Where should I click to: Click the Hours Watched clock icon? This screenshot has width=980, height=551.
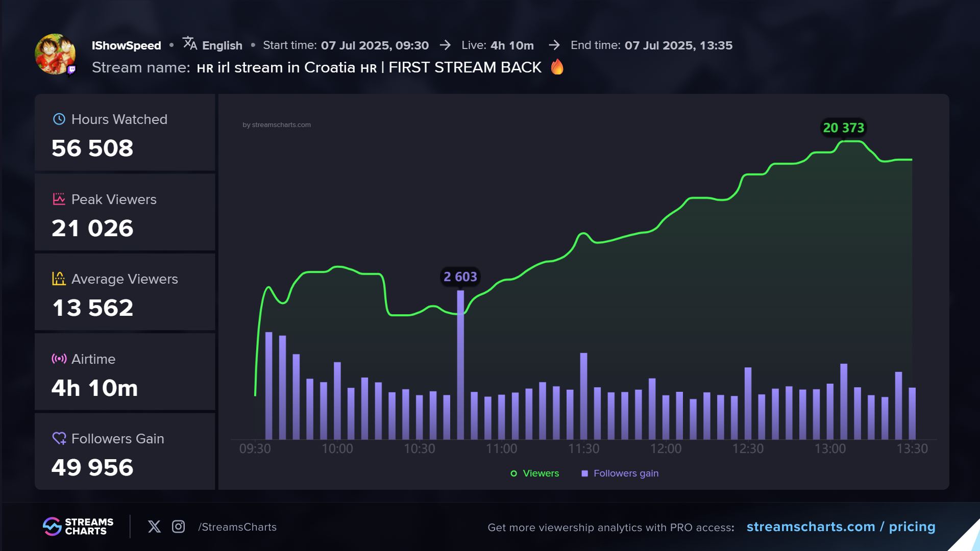(59, 119)
